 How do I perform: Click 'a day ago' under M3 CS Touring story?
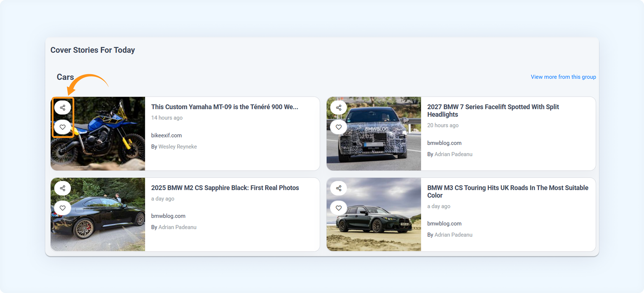[438, 206]
